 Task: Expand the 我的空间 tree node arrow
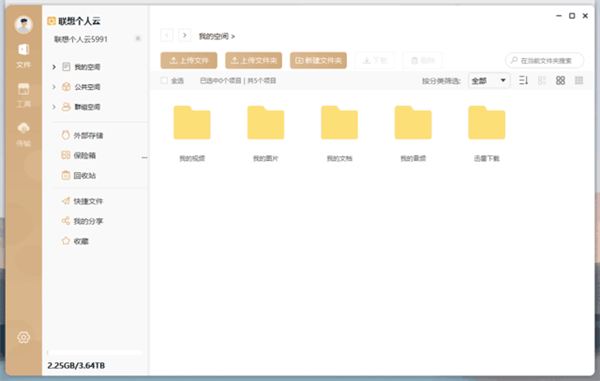[x=54, y=67]
